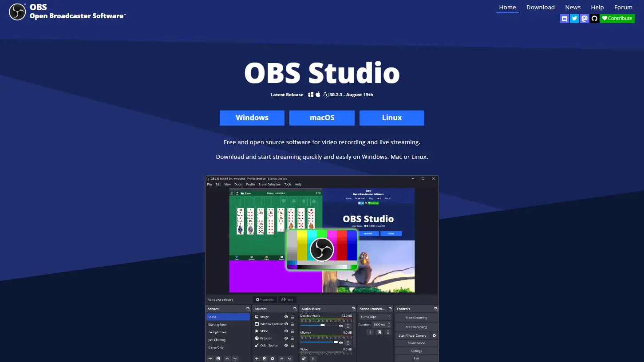Screen dimensions: 644x362
Task: Hide the Color Source eye icon
Action: 286,345
